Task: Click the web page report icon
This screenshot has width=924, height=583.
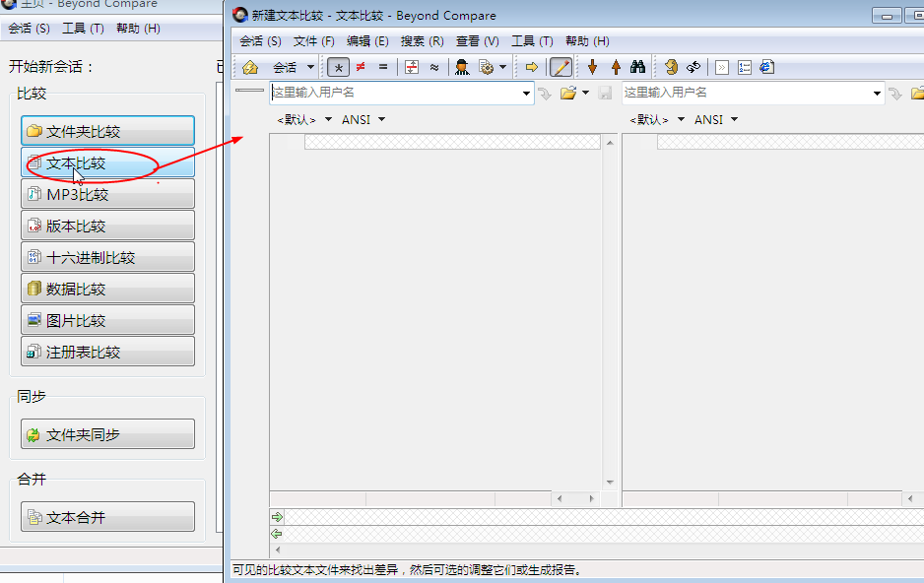Action: tap(766, 67)
